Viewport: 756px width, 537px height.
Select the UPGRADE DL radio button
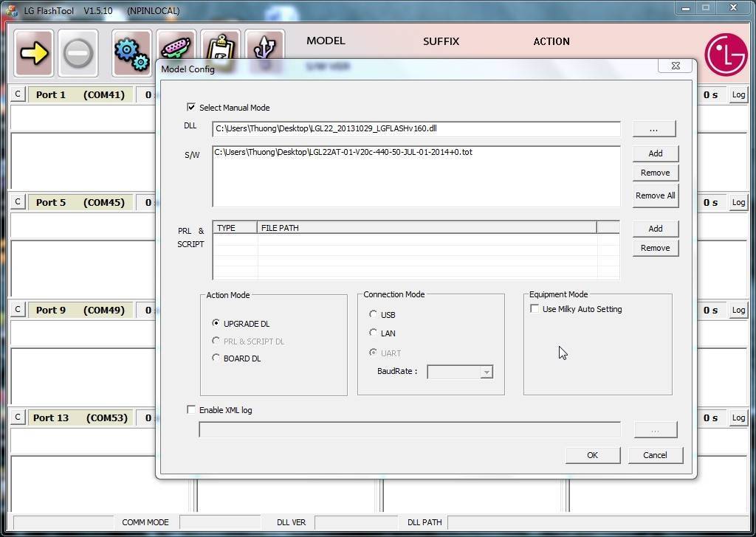[216, 323]
